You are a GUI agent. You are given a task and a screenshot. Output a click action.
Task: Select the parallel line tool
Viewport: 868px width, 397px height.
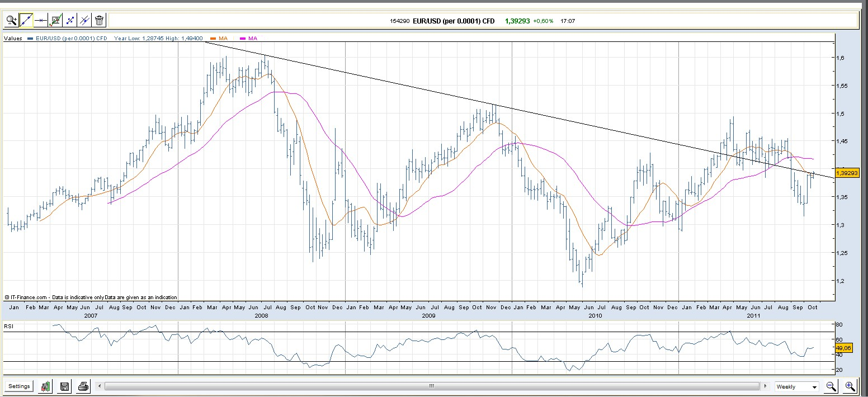[84, 21]
